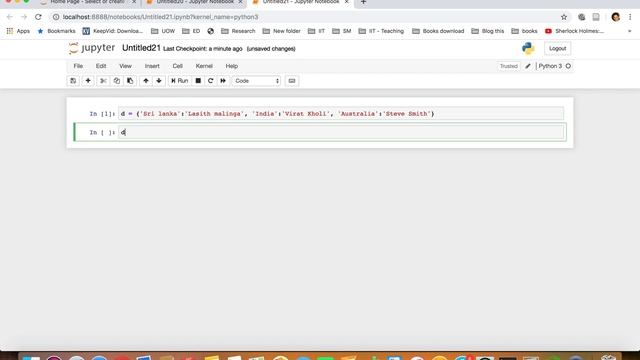The height and width of the screenshot is (360, 640).
Task: Go back in browser history
Action: click(10, 17)
